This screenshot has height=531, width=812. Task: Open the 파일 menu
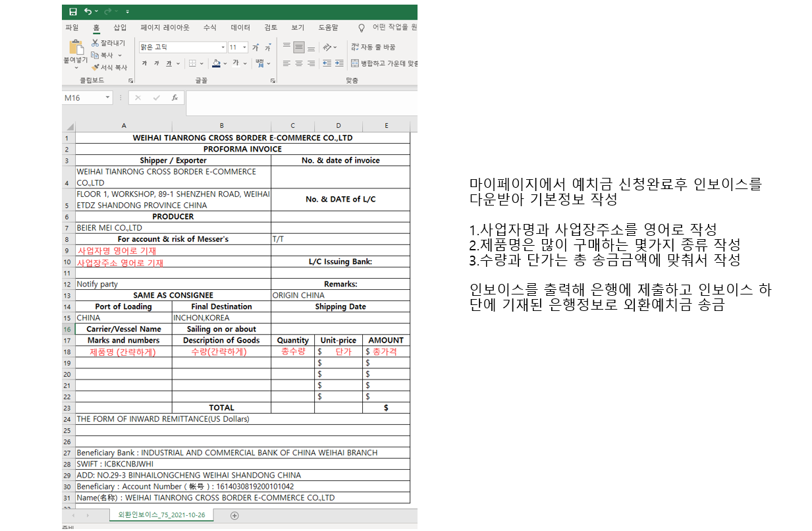[72, 28]
